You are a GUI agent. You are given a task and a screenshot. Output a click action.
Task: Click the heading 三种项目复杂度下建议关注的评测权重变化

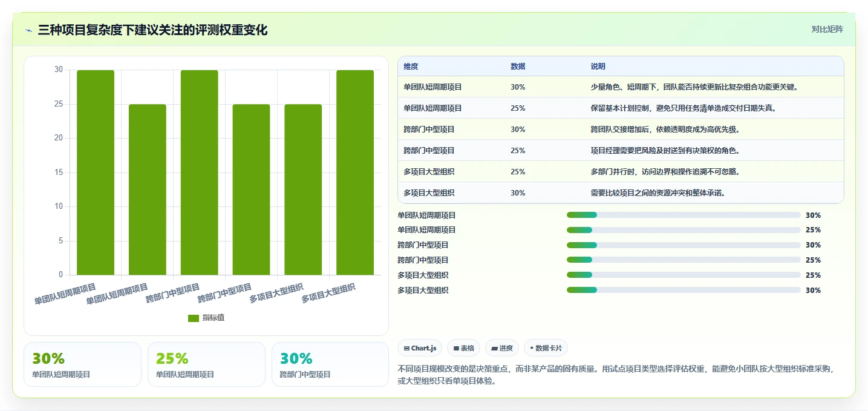152,30
